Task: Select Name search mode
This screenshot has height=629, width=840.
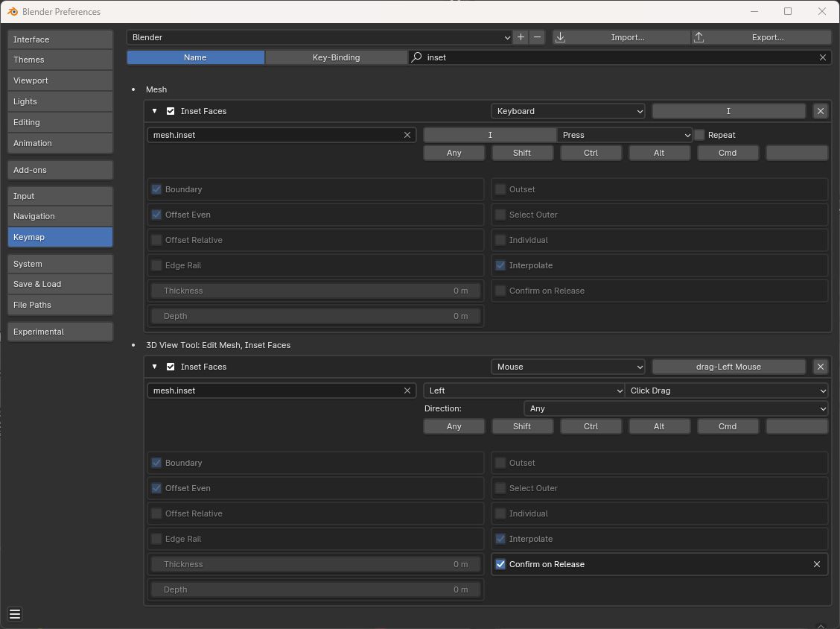Action: (196, 57)
